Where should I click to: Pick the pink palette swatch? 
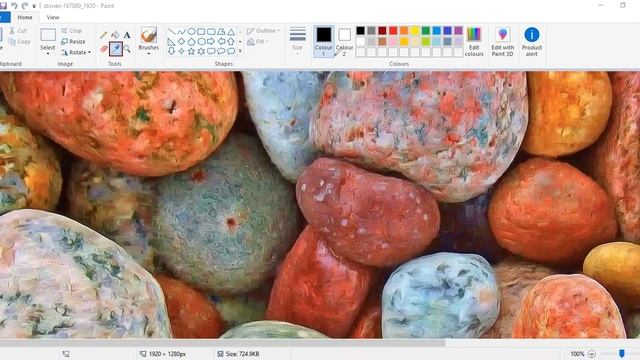pyautogui.click(x=393, y=41)
